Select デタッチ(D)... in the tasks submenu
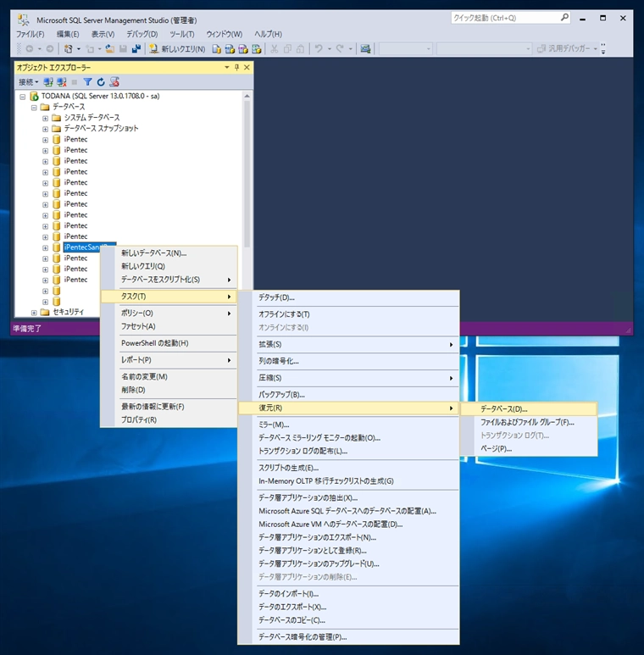The width and height of the screenshot is (644, 655). point(349,297)
